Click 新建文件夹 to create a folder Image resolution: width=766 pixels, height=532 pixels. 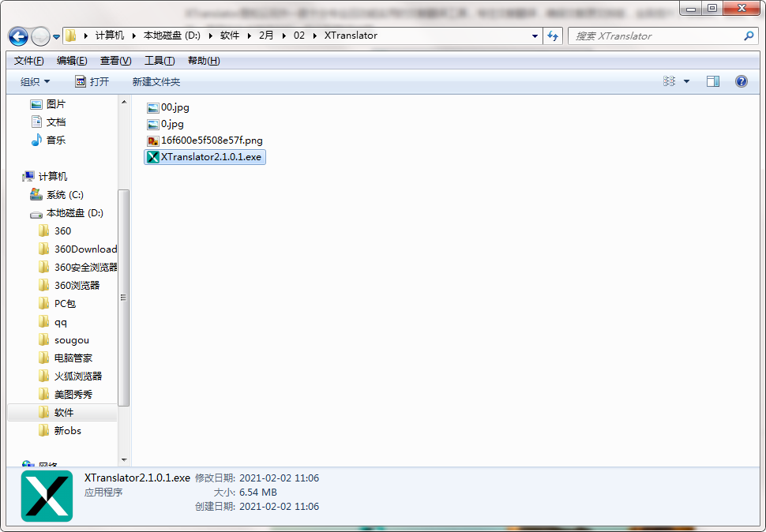click(156, 81)
